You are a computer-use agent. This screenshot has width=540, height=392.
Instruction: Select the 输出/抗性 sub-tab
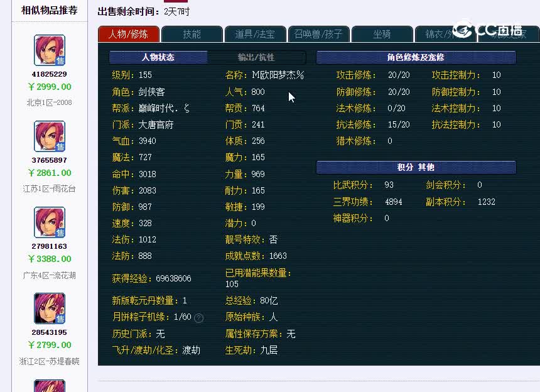[x=256, y=57]
